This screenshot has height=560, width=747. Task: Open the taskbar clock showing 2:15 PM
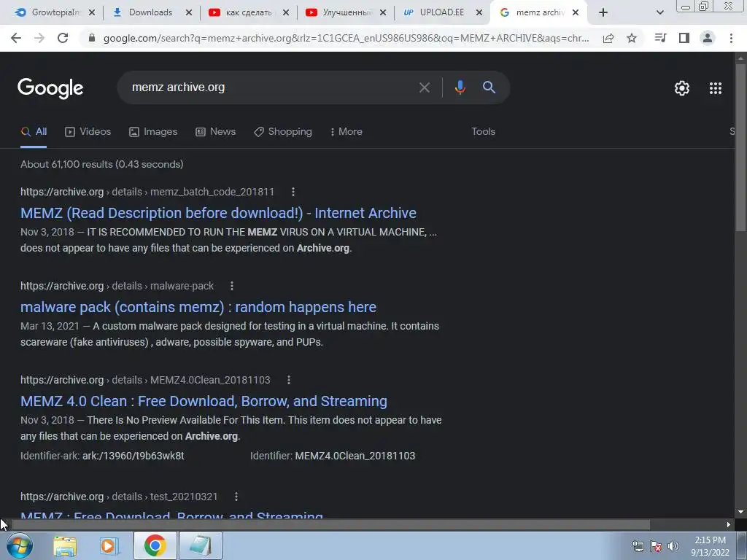[710, 546]
